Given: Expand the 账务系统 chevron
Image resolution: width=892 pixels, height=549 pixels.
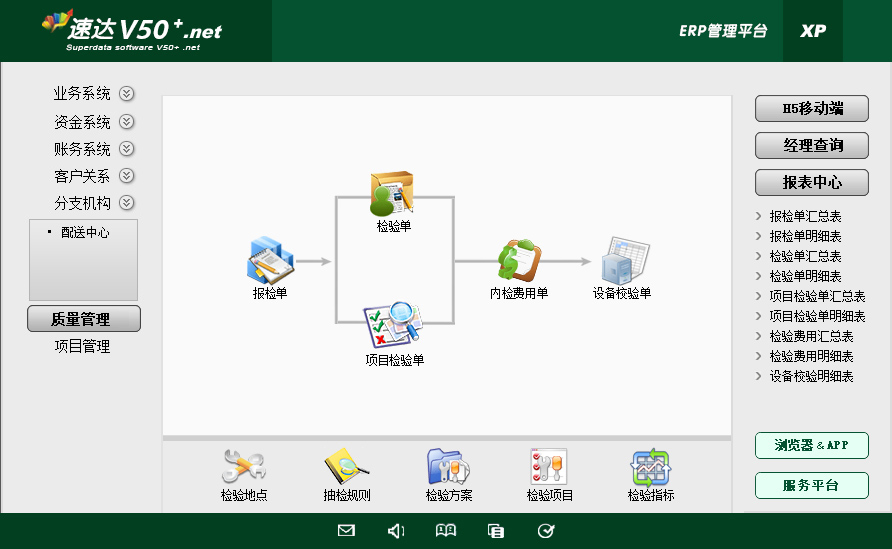Looking at the screenshot, I should tap(126, 148).
